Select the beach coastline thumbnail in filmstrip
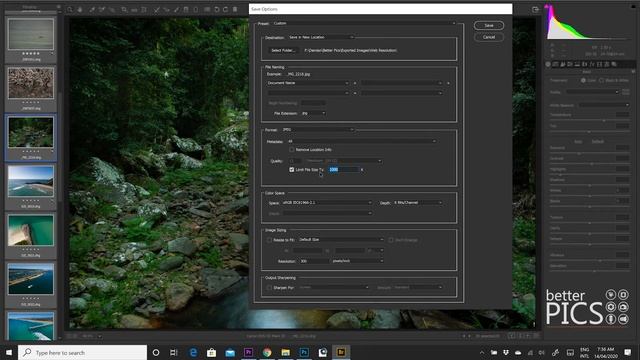The height and width of the screenshot is (360, 640). pyautogui.click(x=31, y=181)
